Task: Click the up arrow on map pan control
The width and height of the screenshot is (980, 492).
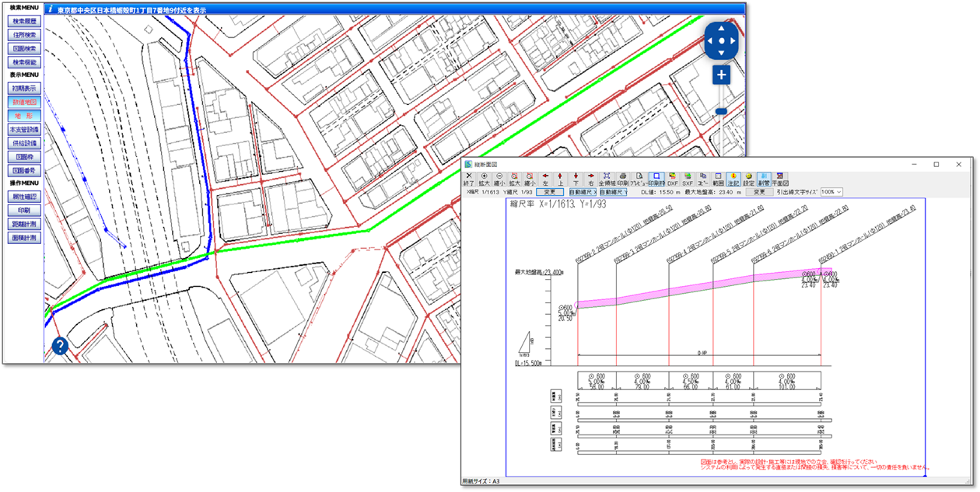Action: (721, 28)
